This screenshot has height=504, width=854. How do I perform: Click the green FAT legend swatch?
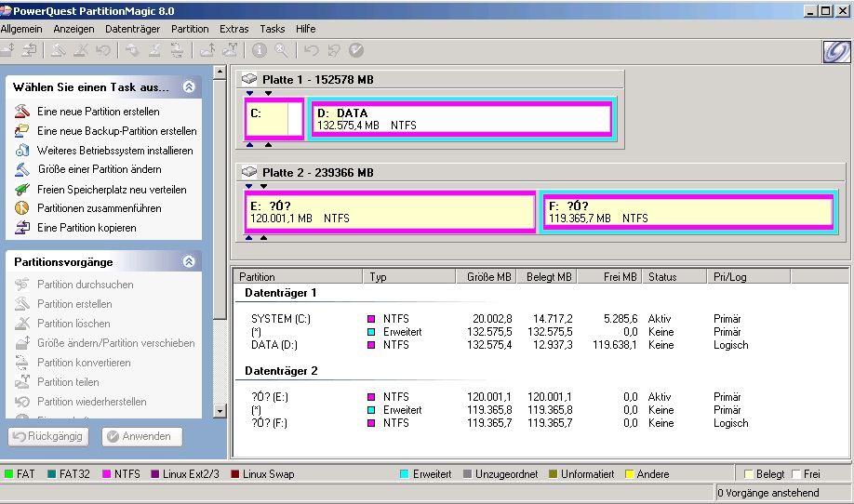[x=8, y=474]
